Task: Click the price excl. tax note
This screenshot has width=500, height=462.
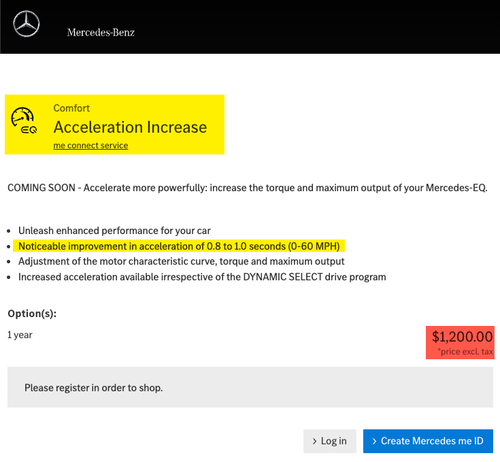Action: coord(465,352)
